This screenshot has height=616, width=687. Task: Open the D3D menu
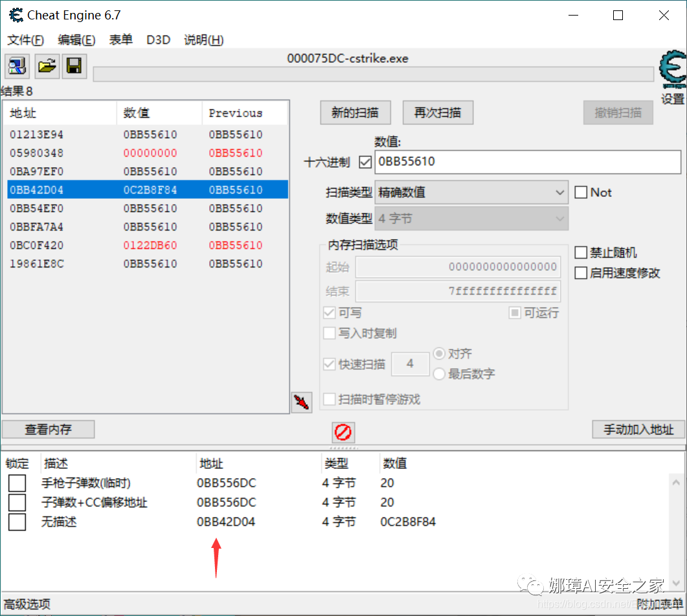(x=158, y=40)
